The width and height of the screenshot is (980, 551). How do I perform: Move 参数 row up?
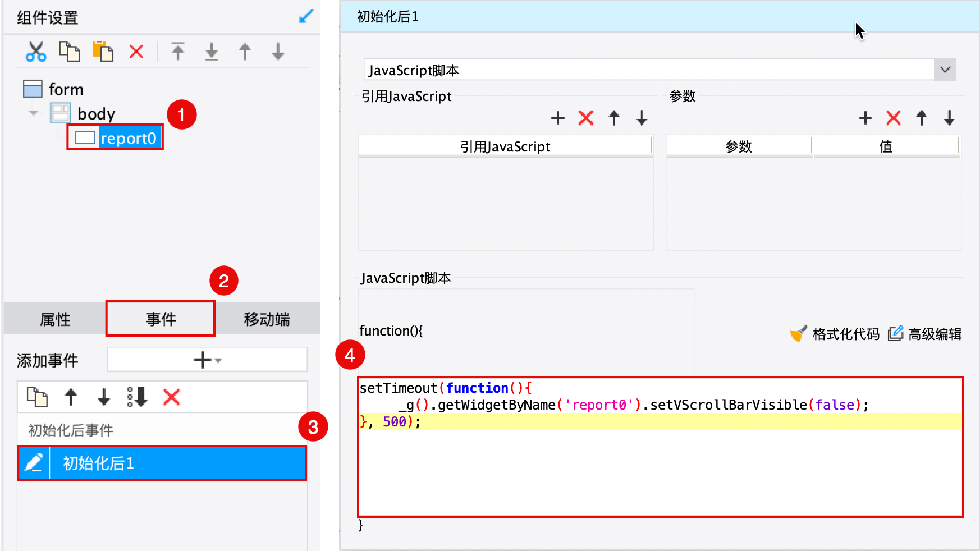921,118
